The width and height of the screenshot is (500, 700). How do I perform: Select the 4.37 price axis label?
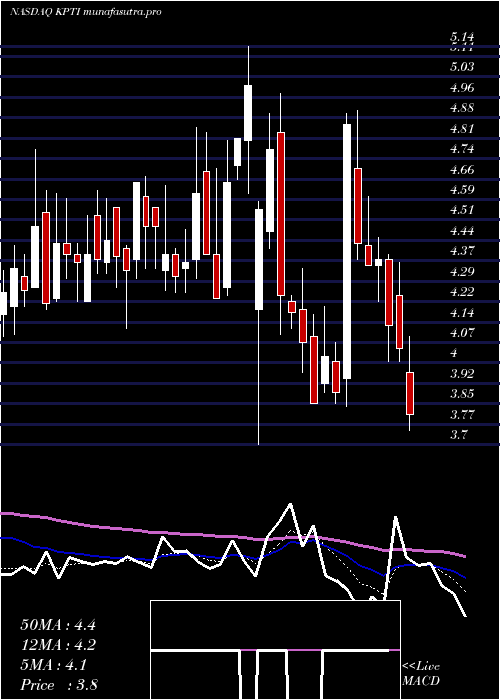[462, 251]
